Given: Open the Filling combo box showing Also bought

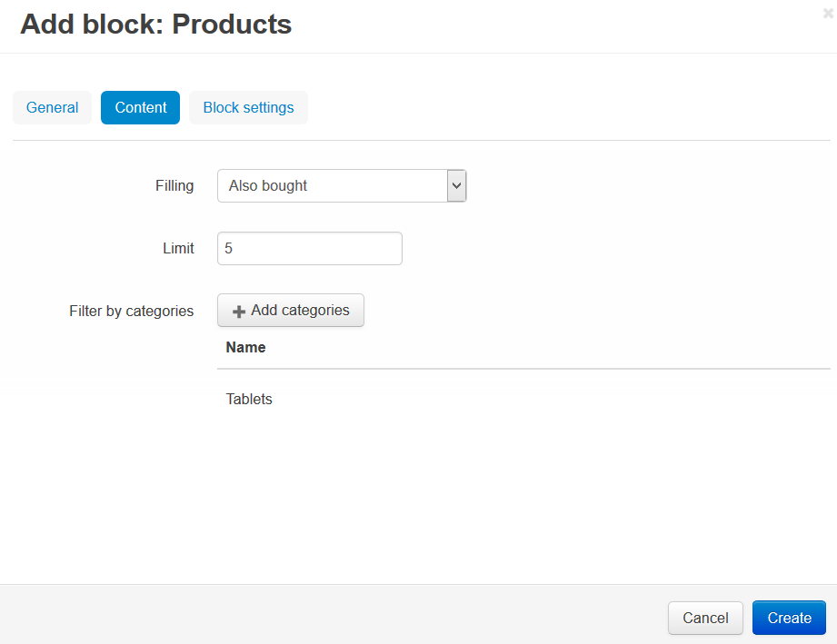Looking at the screenshot, I should [x=342, y=185].
